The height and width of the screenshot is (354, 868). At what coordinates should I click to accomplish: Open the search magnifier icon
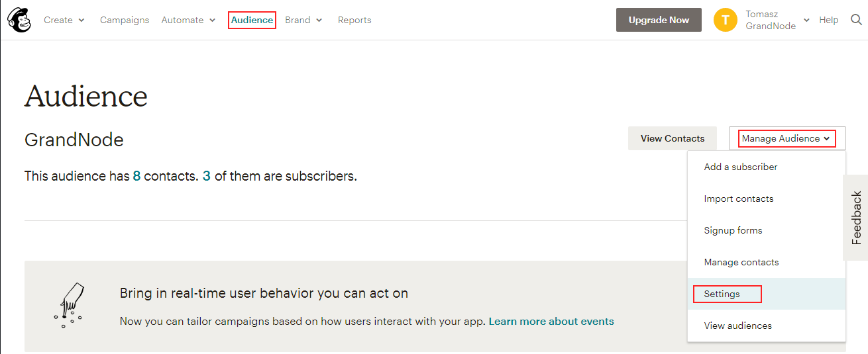[856, 20]
